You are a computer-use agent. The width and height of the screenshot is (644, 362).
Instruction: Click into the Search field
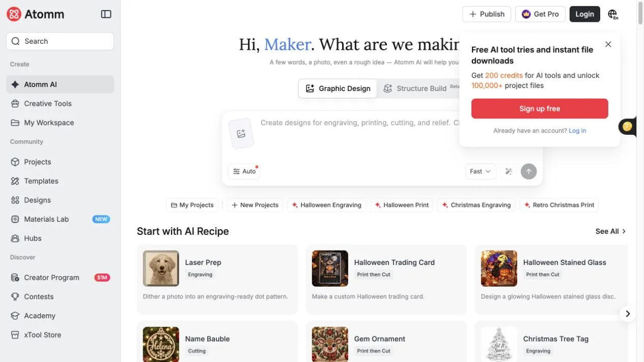pyautogui.click(x=60, y=41)
